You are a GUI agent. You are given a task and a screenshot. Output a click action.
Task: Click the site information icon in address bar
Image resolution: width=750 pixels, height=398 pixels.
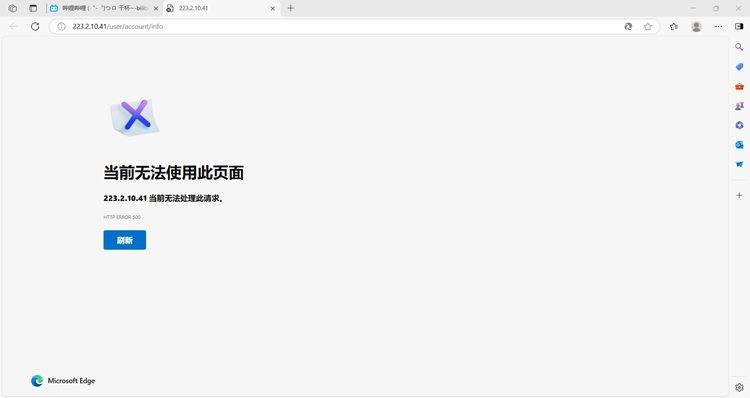61,26
